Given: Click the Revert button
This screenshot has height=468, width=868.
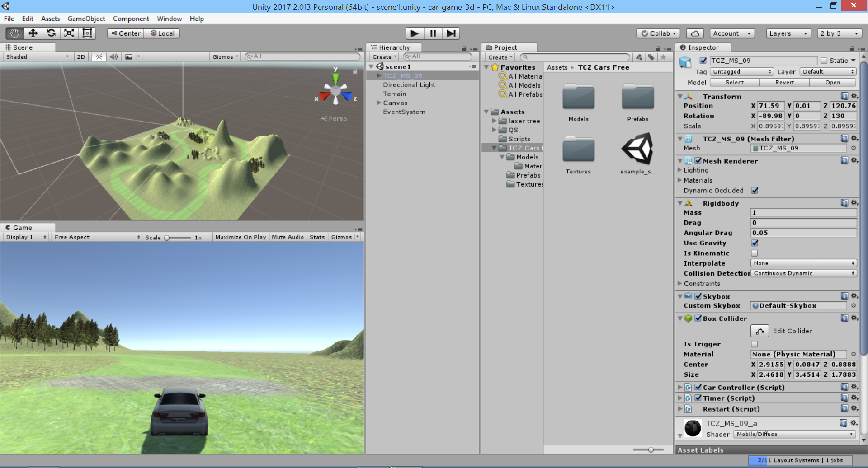Looking at the screenshot, I should pos(784,83).
